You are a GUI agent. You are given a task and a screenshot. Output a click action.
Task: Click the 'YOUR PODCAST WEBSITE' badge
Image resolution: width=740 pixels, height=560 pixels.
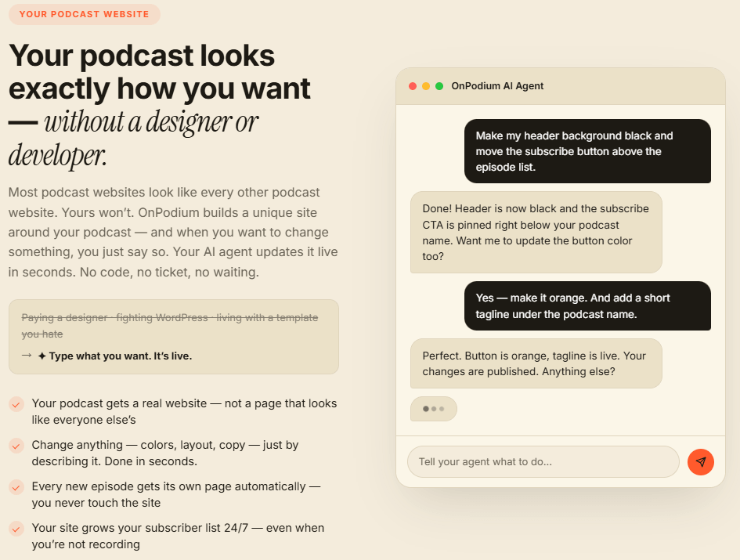85,14
